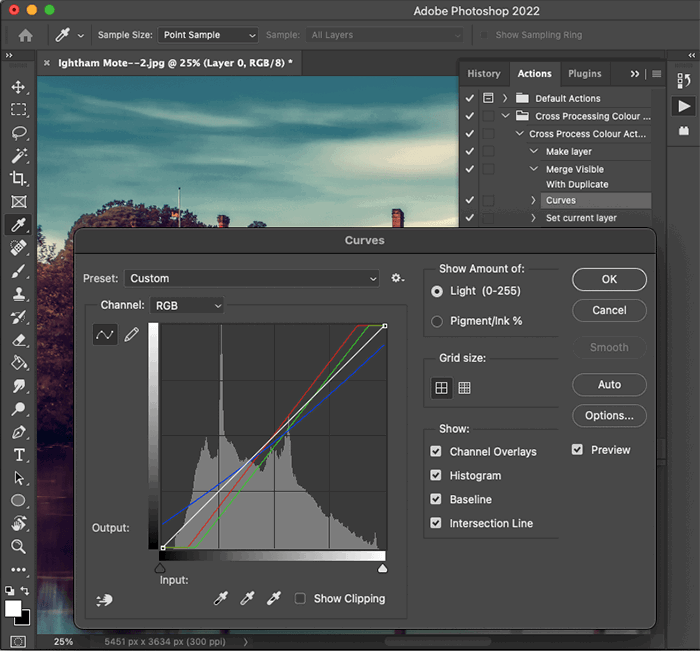Click the white point input slider

382,568
